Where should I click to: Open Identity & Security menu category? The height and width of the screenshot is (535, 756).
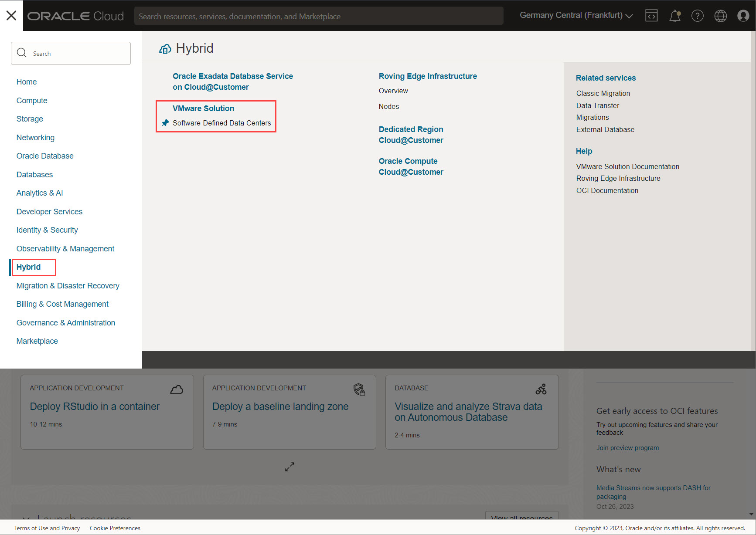47,230
